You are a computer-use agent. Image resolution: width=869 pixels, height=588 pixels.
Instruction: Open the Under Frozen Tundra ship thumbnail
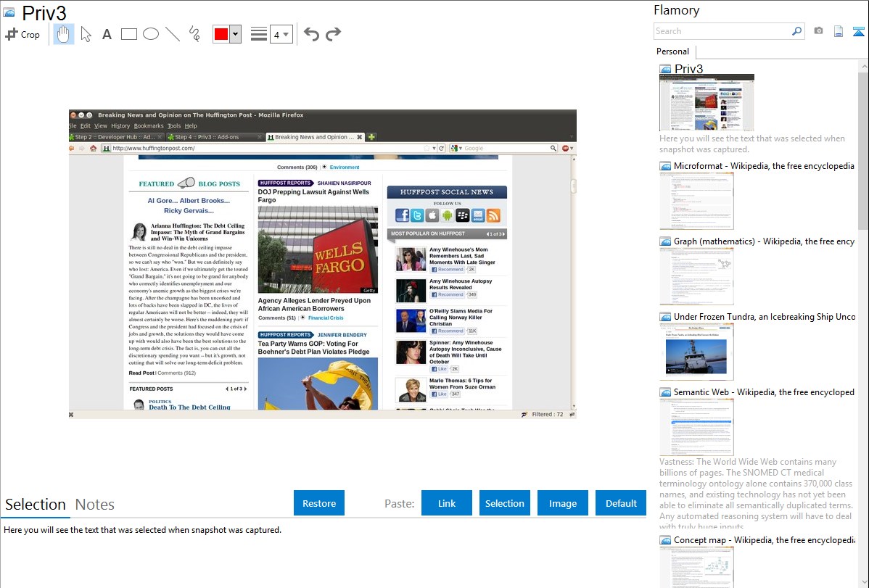tap(696, 352)
